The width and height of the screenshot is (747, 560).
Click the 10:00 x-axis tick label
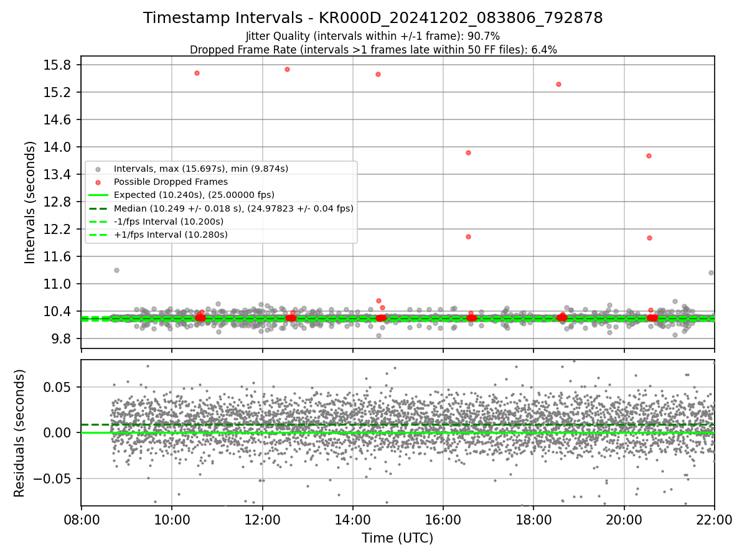click(172, 521)
